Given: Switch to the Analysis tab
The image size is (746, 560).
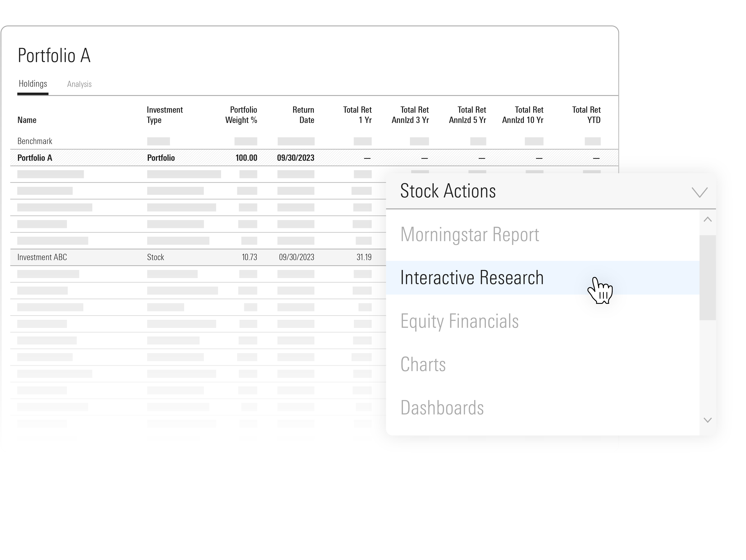Looking at the screenshot, I should [79, 84].
